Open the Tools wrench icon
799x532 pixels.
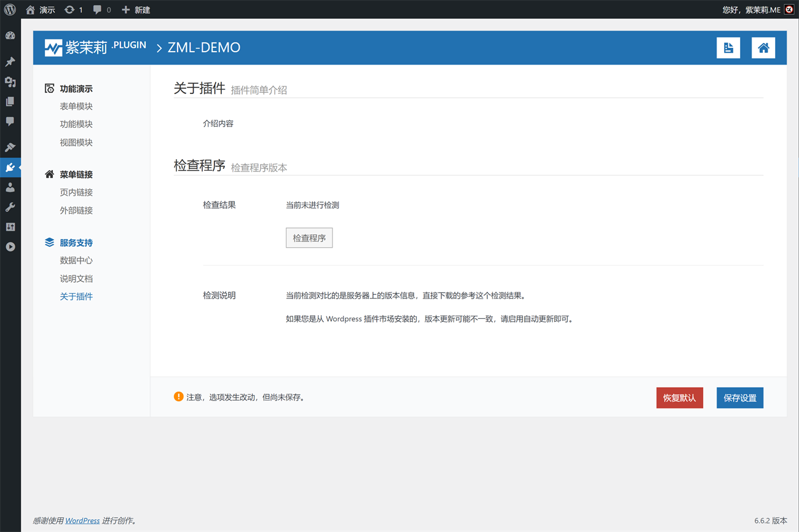[10, 207]
